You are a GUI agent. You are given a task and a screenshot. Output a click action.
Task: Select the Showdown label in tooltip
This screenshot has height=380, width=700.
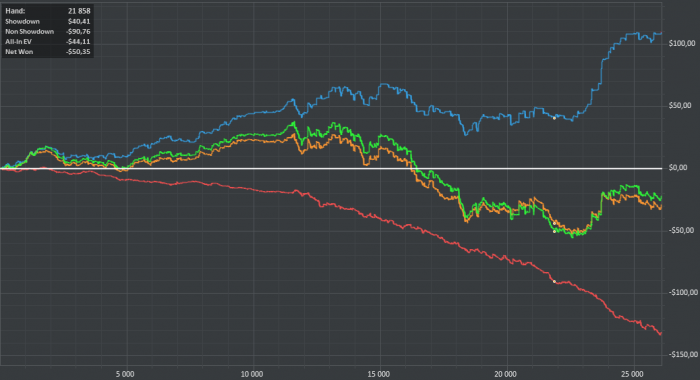click(x=22, y=21)
